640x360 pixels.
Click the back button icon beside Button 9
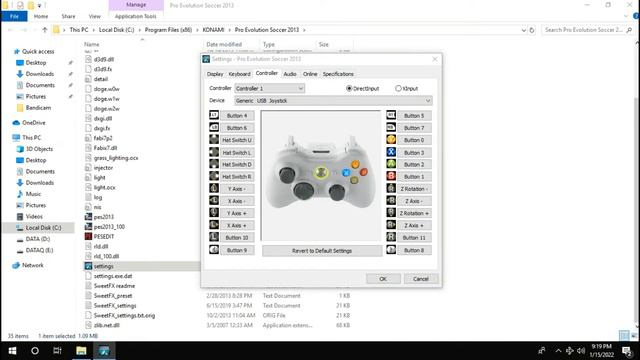point(214,250)
